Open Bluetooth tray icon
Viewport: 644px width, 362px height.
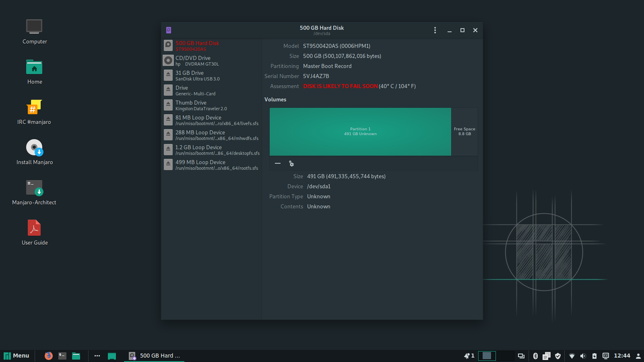pos(535,355)
